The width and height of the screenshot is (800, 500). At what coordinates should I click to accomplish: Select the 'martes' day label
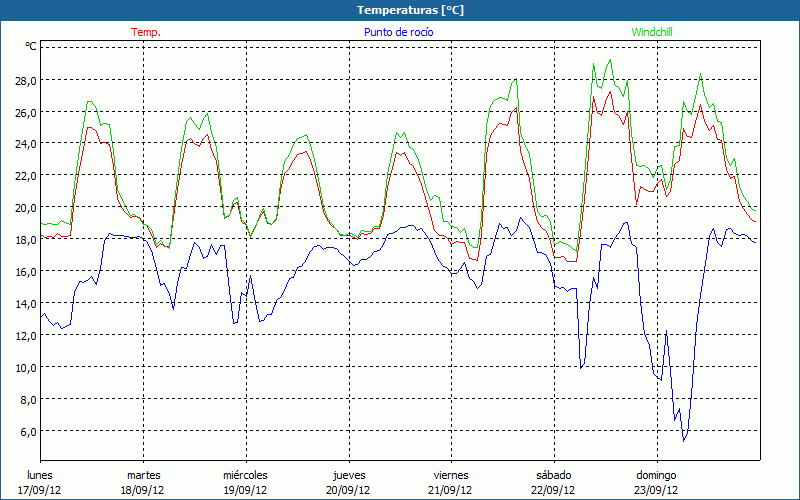[x=143, y=475]
